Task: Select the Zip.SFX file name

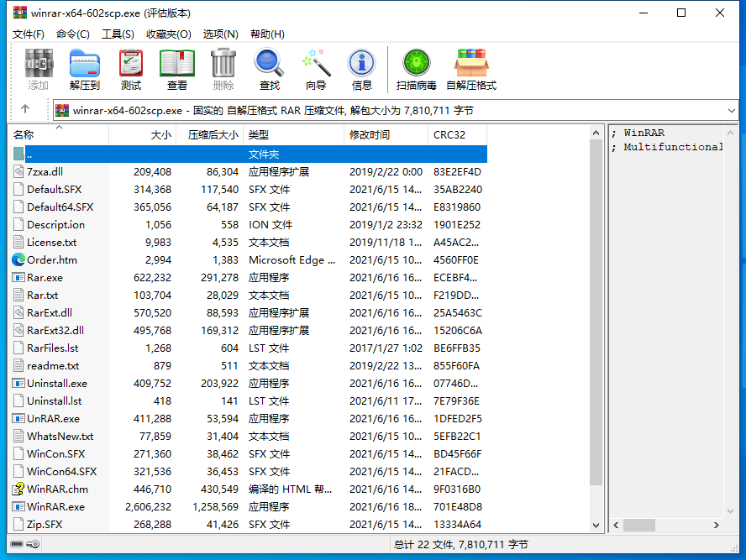Action: click(45, 524)
